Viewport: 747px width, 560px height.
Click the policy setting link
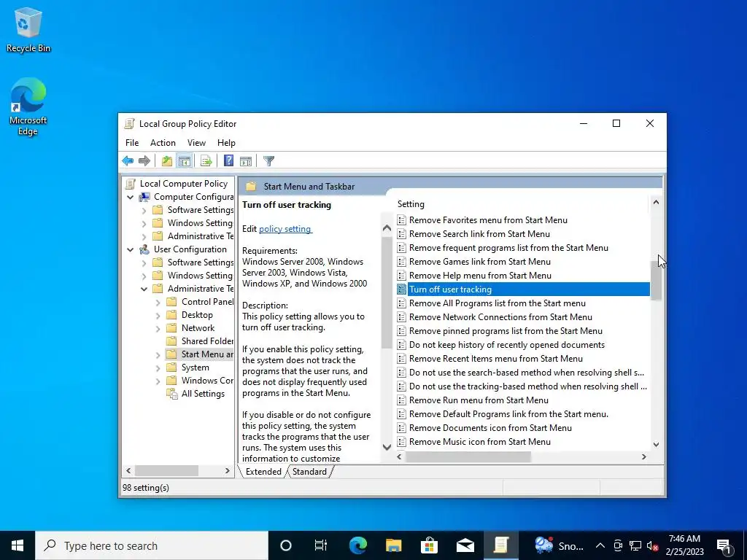tap(285, 228)
